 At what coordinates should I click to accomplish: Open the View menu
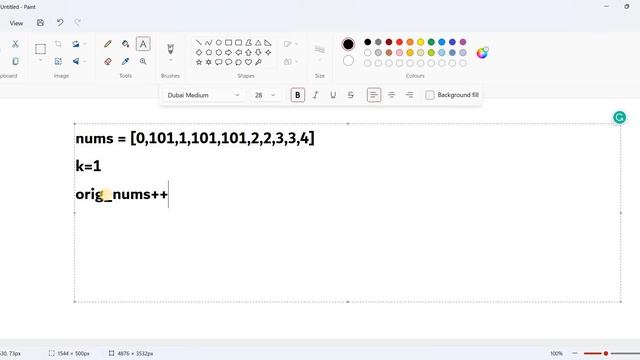[16, 23]
